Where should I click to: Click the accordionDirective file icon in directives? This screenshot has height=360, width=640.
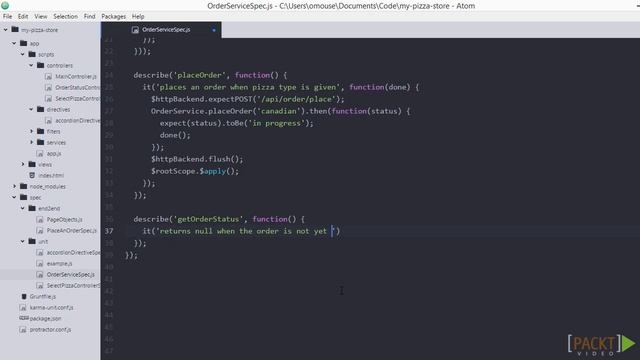pos(49,120)
